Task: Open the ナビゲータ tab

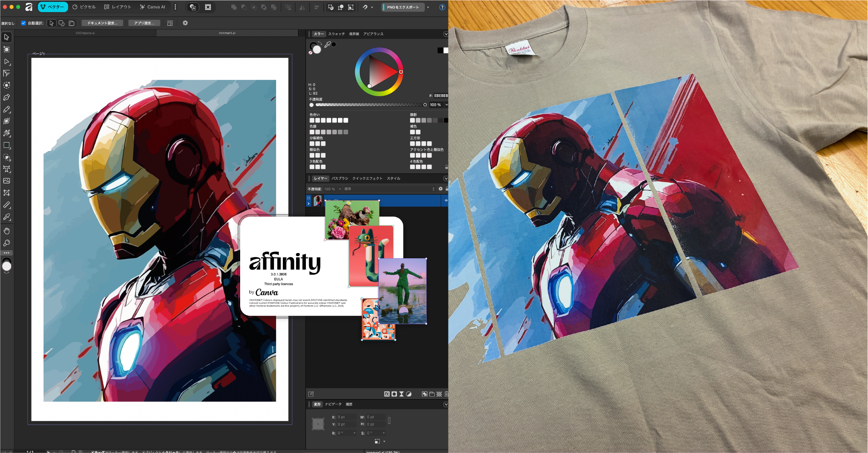Action: point(333,404)
